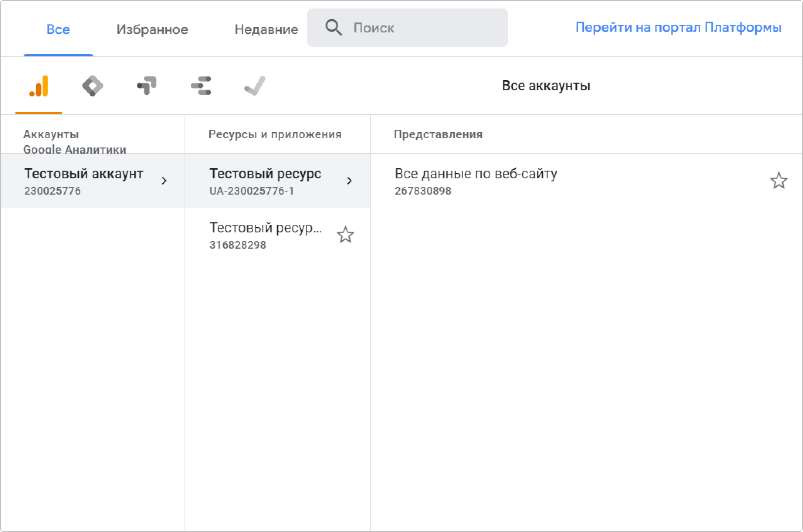Open the Google Optimize product icon

[147, 86]
